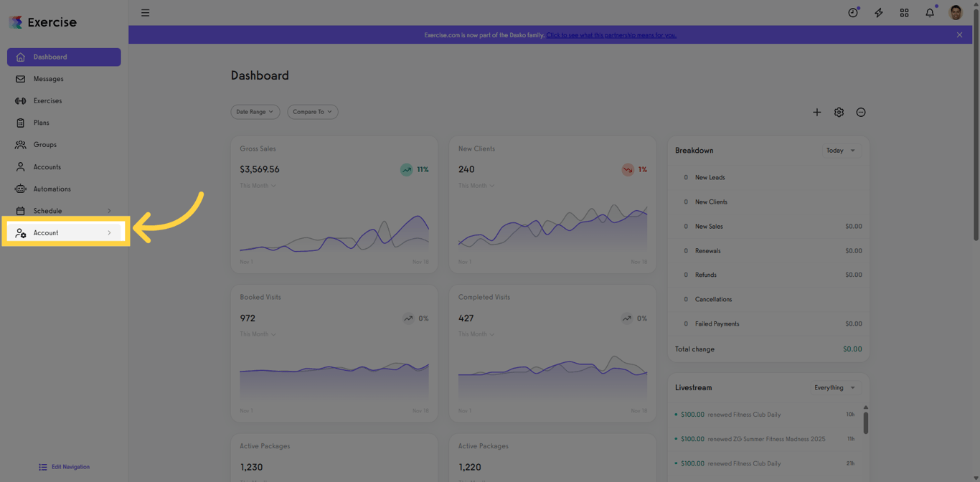The image size is (980, 482).
Task: Expand the Schedule sidebar item
Action: [65, 211]
